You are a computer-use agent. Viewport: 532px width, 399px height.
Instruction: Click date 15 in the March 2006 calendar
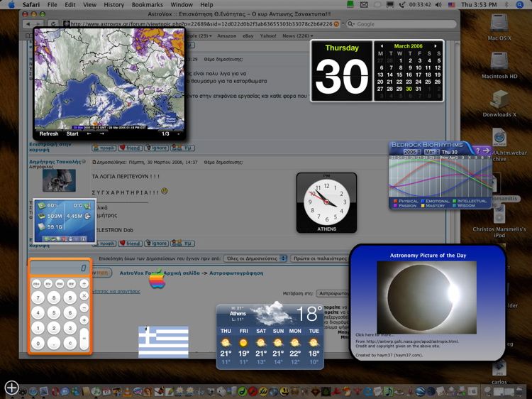[x=399, y=75]
